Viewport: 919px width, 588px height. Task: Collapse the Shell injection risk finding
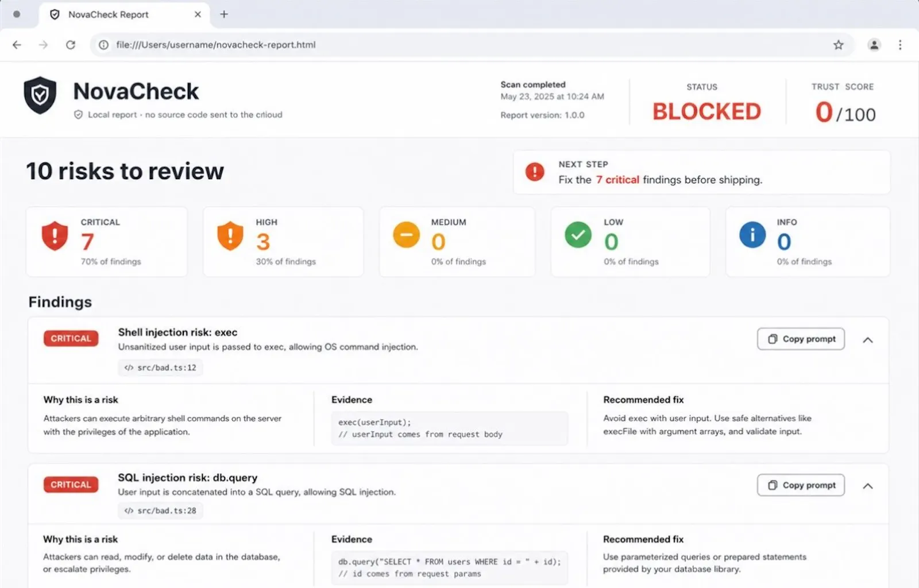click(868, 340)
